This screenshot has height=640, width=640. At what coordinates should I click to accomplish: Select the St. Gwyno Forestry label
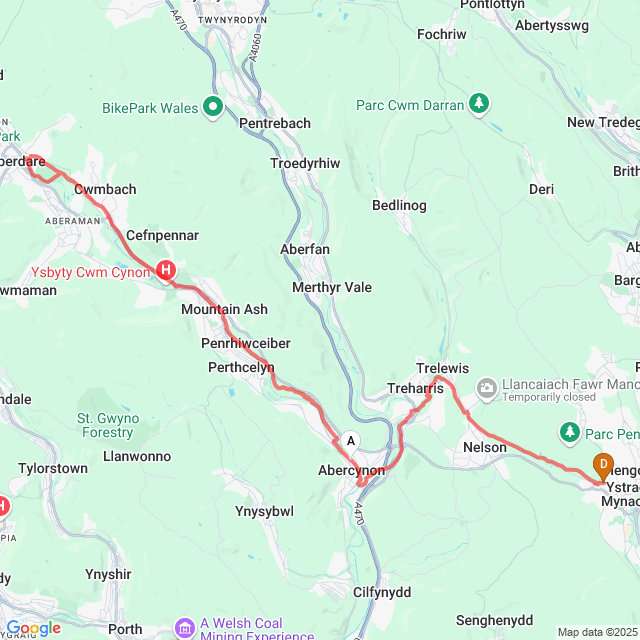[x=108, y=425]
